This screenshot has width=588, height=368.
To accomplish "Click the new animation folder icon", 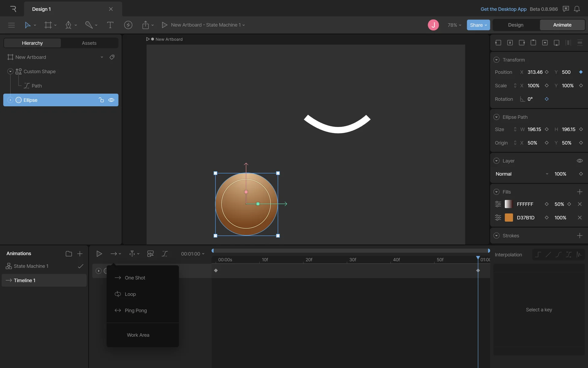I will click(69, 254).
